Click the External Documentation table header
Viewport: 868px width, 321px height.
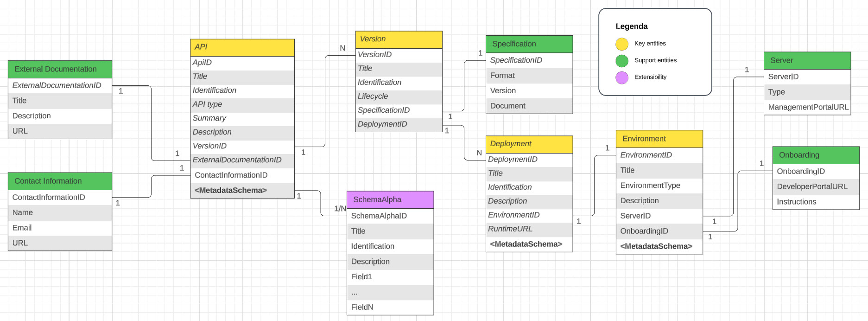(x=60, y=69)
